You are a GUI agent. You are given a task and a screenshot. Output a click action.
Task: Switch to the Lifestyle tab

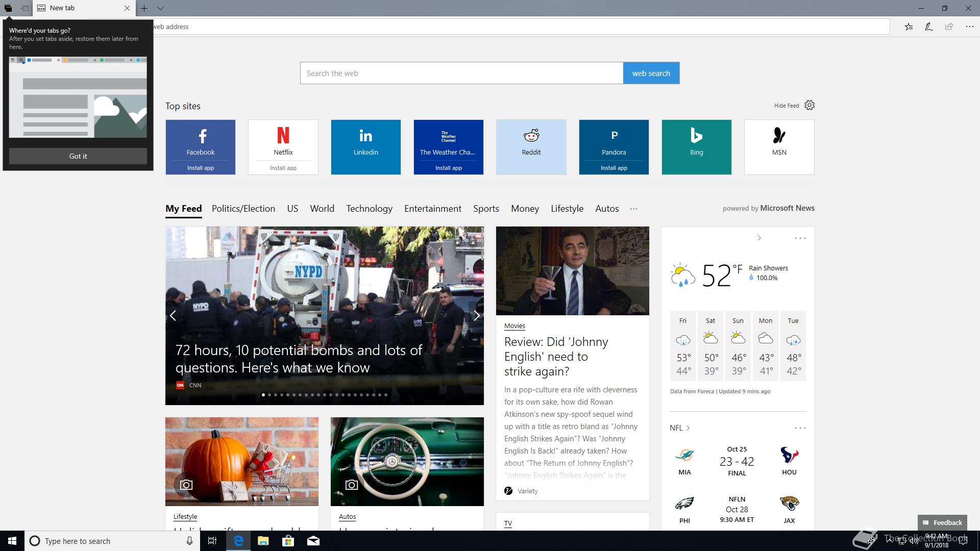(x=567, y=209)
